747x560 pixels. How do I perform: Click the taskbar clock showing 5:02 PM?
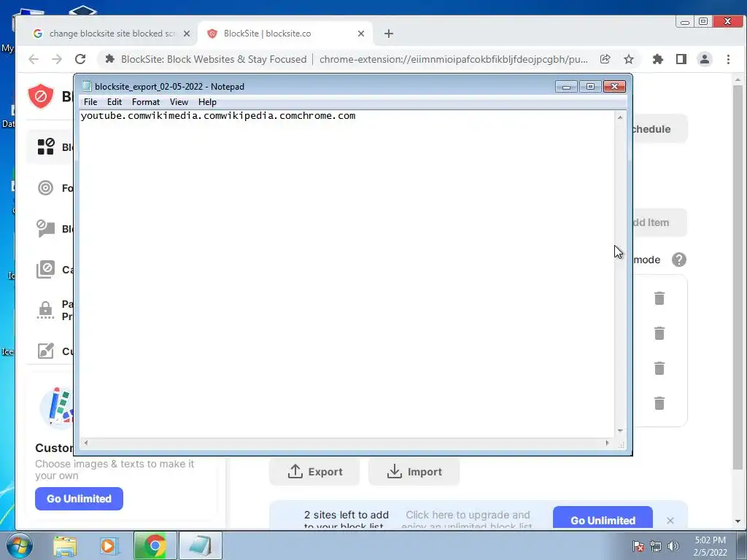710,546
